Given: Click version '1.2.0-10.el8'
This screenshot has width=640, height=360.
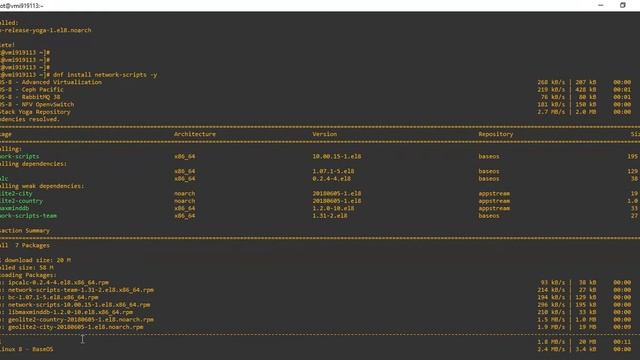Looking at the screenshot, I should (333, 208).
